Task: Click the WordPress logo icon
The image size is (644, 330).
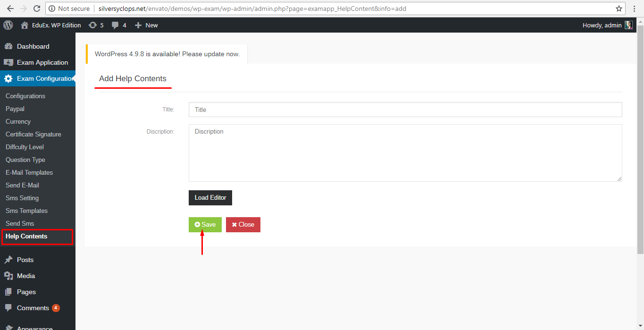Action: point(8,25)
